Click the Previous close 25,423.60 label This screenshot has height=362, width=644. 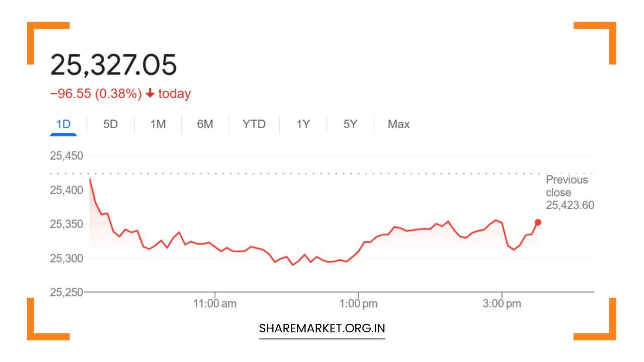(x=570, y=193)
